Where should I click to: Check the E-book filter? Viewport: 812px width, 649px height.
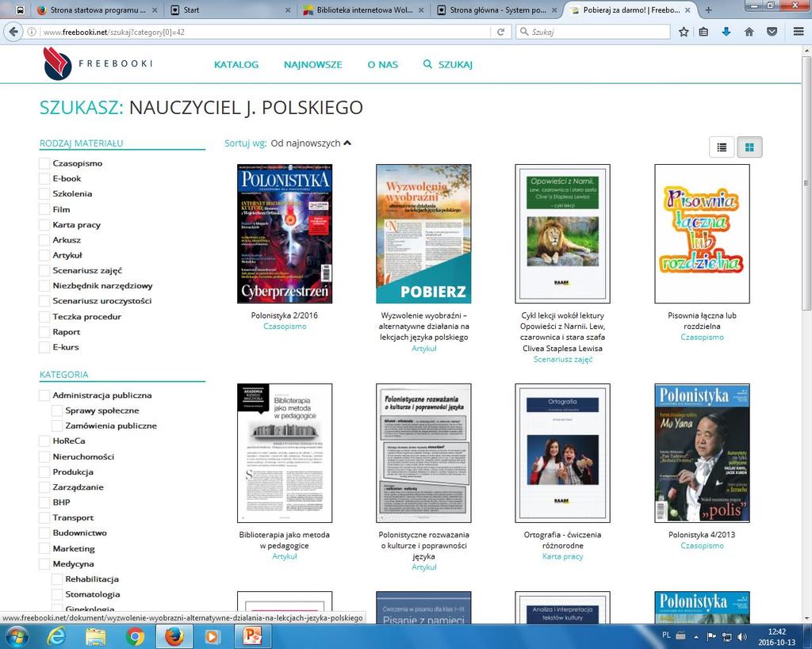(x=44, y=178)
